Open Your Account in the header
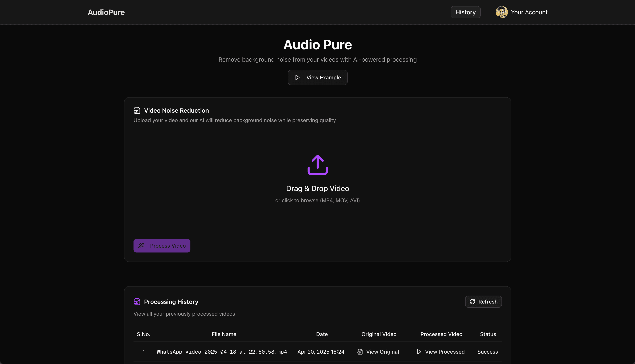Screen dimensions: 635x364 [x=529, y=12]
